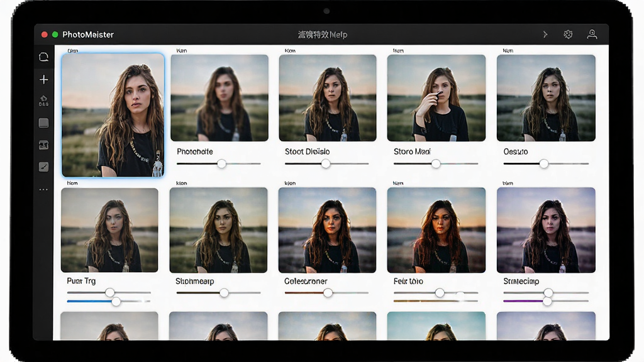Viewport: 644px width, 362px height.
Task: Open the shapes icon below the plus
Action: coord(43,101)
